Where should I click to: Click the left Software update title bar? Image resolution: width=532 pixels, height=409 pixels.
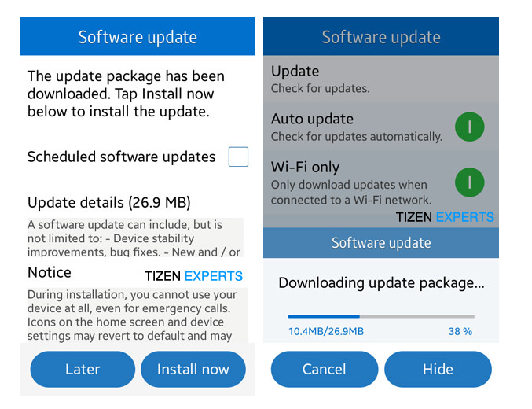tap(138, 37)
